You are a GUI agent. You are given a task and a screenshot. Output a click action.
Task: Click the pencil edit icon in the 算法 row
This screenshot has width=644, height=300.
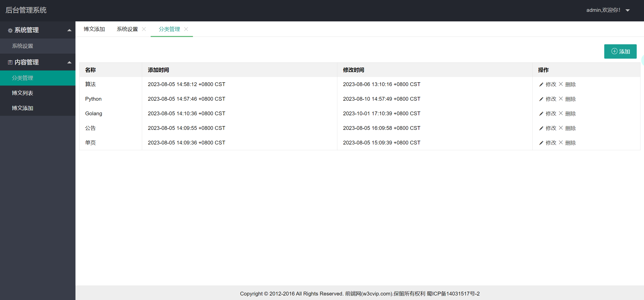click(x=541, y=85)
